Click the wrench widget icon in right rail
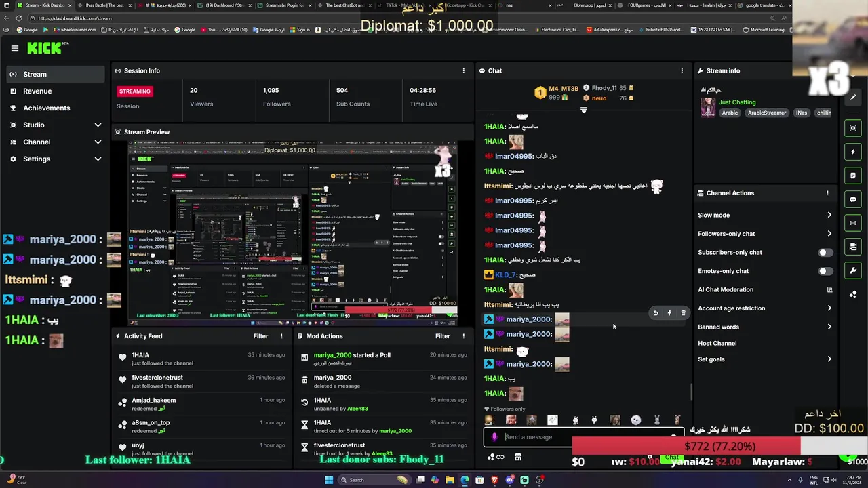This screenshot has height=488, width=868. [853, 270]
